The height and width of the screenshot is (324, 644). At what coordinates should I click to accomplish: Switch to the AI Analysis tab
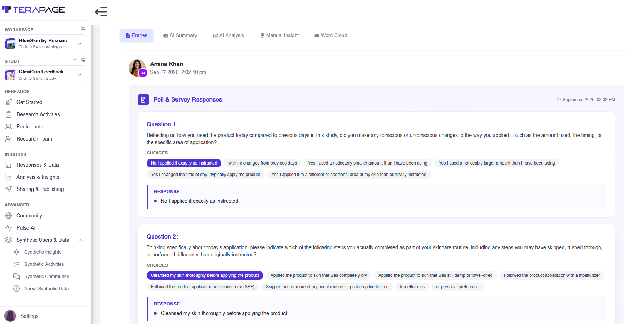pos(228,35)
